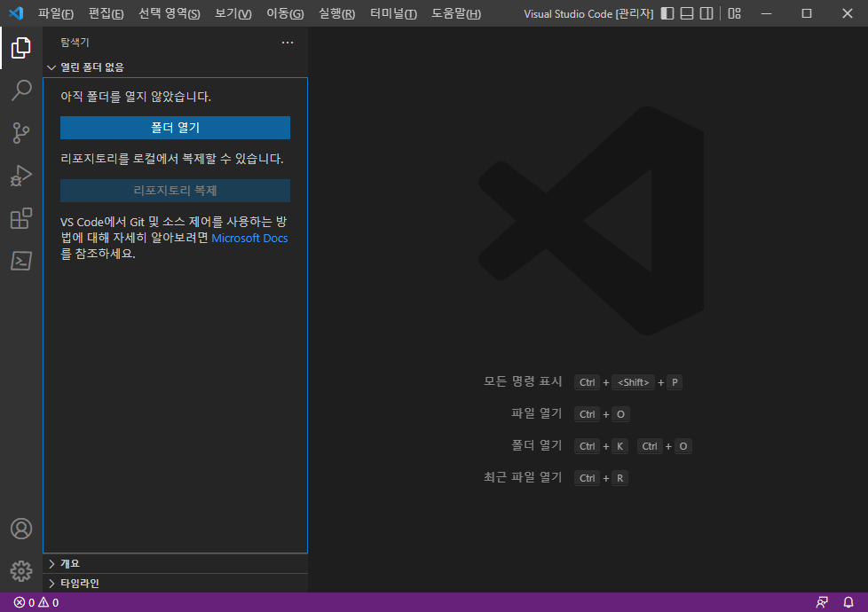868x612 pixels.
Task: Open the 이동(G) menu
Action: 285,13
